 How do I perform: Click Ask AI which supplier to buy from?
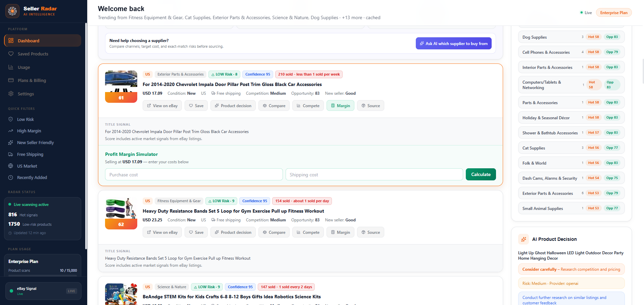click(x=453, y=43)
